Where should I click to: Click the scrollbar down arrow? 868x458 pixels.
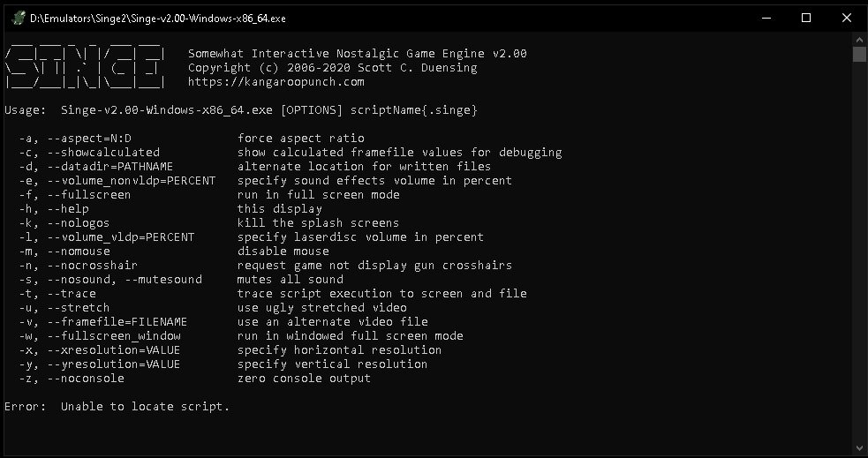859,447
